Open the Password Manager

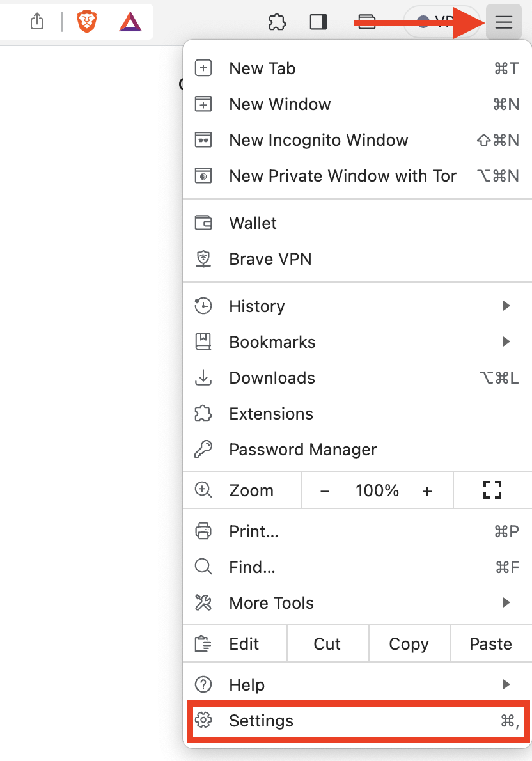[x=302, y=450]
